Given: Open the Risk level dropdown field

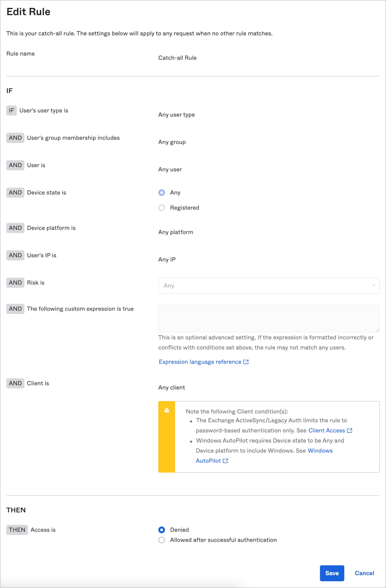Looking at the screenshot, I should (264, 285).
